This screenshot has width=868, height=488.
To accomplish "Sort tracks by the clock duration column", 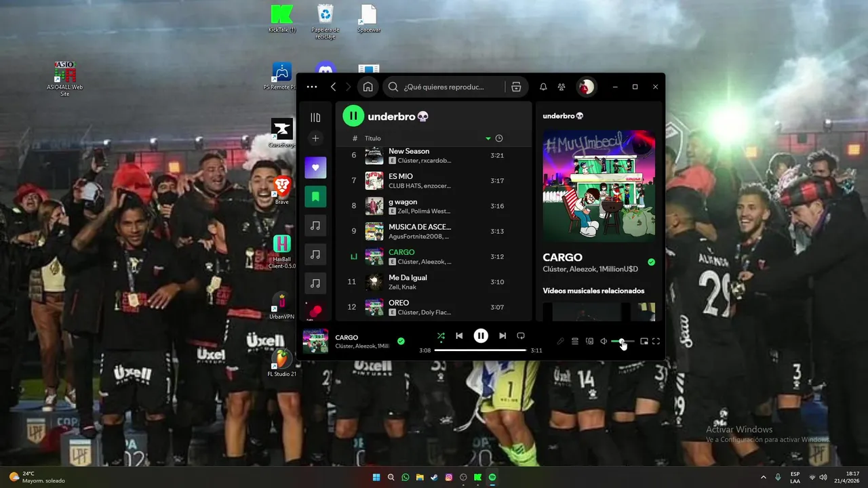I will (499, 138).
